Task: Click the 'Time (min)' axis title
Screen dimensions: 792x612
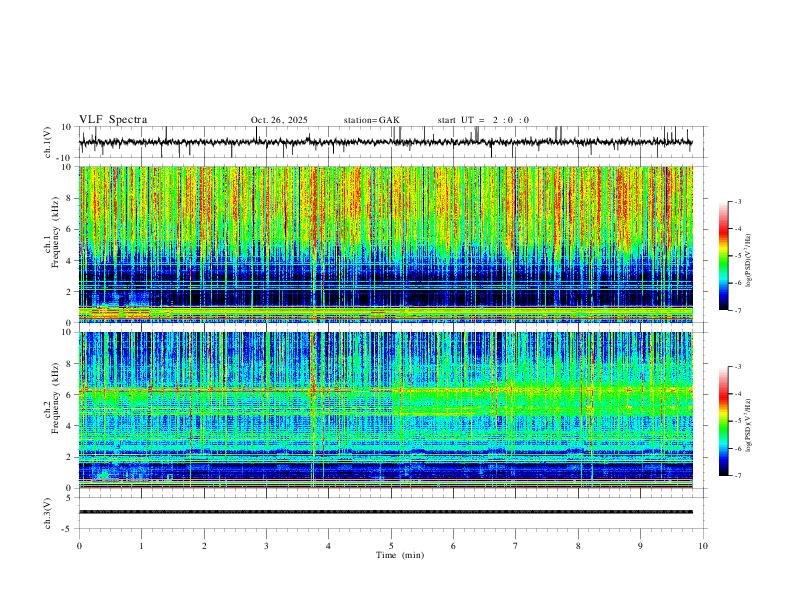Action: click(x=400, y=555)
